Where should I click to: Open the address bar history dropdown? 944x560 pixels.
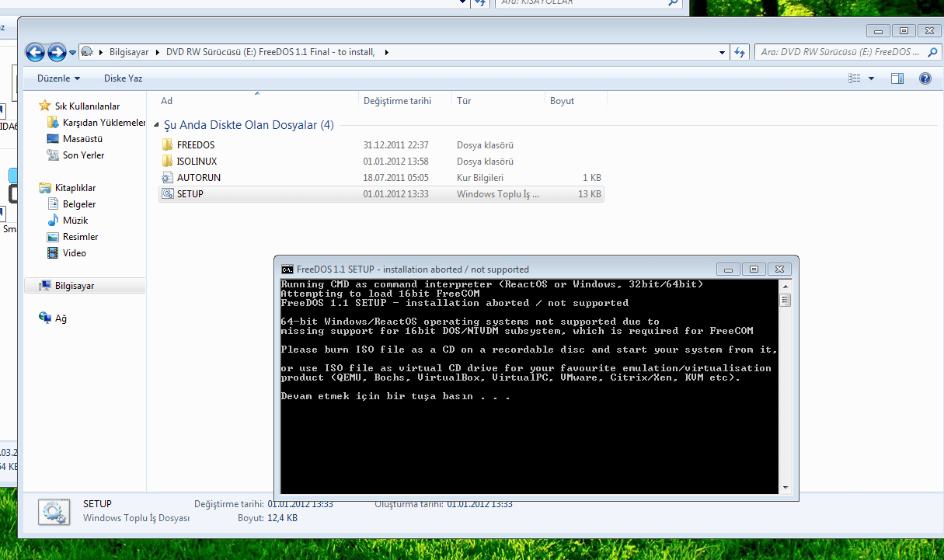(722, 52)
